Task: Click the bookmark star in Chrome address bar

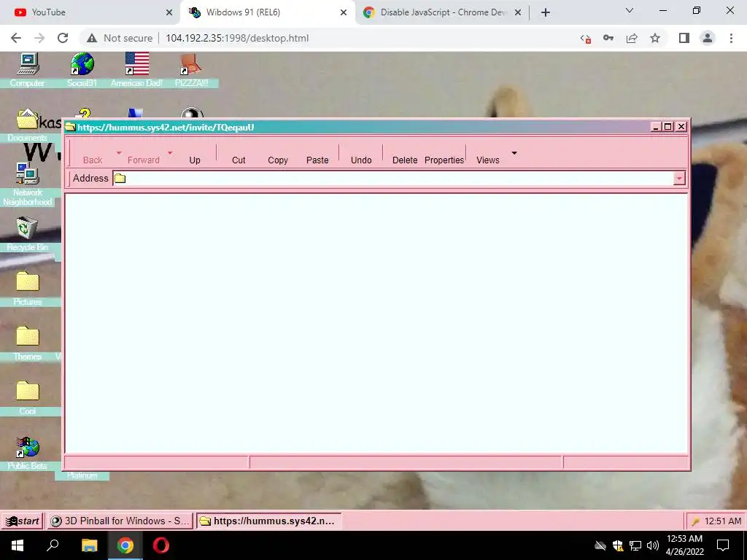Action: coord(655,38)
